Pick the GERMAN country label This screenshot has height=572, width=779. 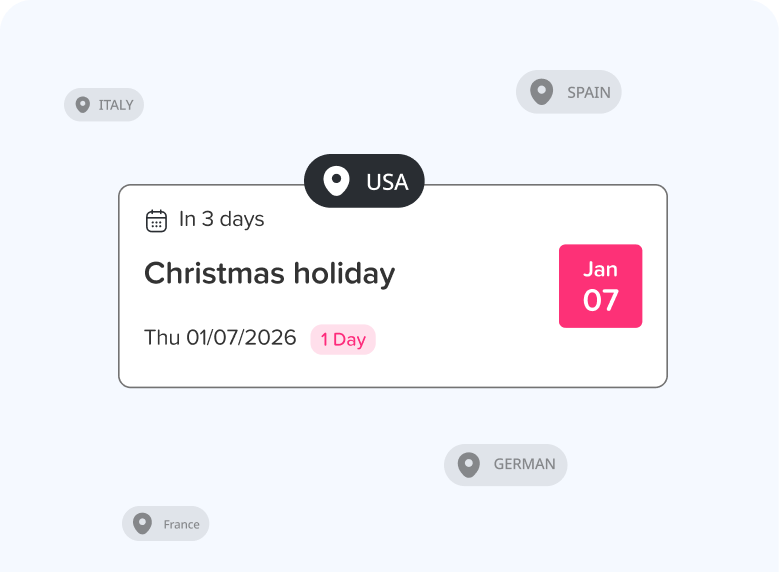524,464
